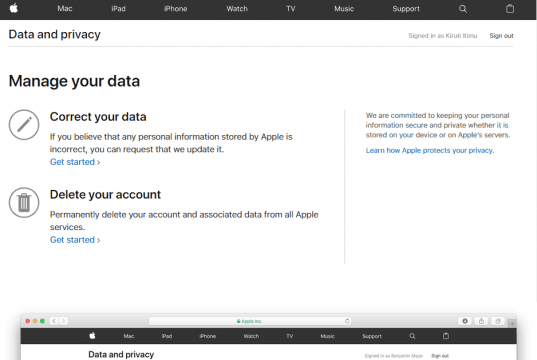Click the Manage your data heading

click(74, 81)
